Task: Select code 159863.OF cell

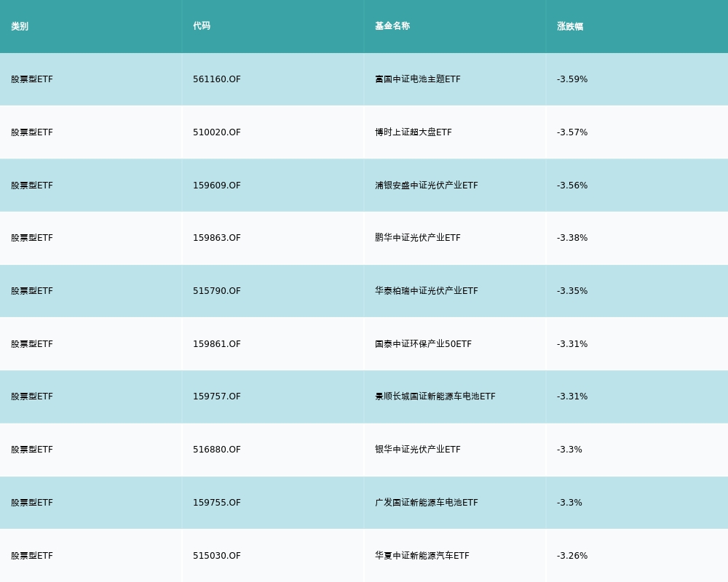Action: click(x=217, y=238)
